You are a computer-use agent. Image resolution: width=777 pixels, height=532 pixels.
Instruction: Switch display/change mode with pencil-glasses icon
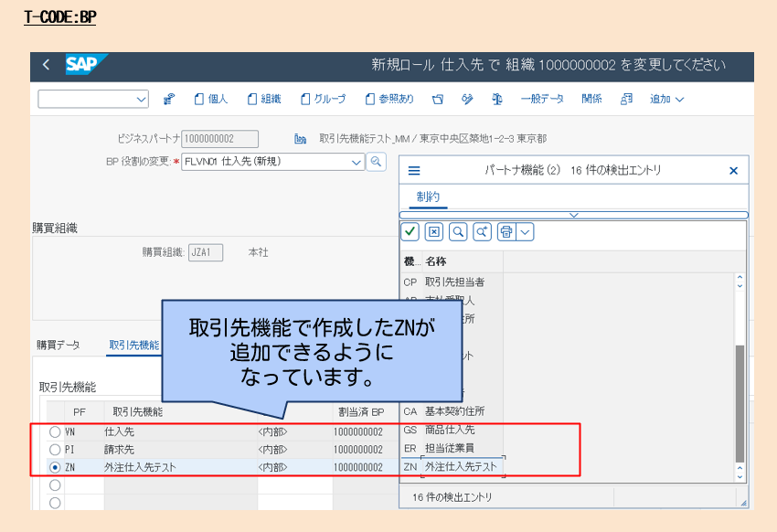coord(467,99)
